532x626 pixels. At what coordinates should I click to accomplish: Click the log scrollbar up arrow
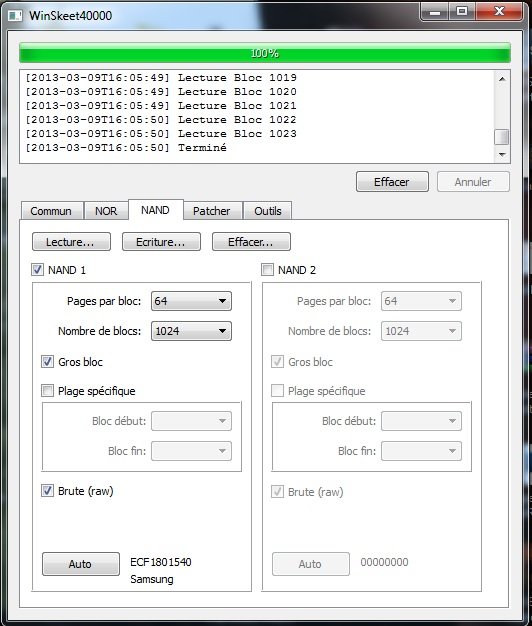502,79
